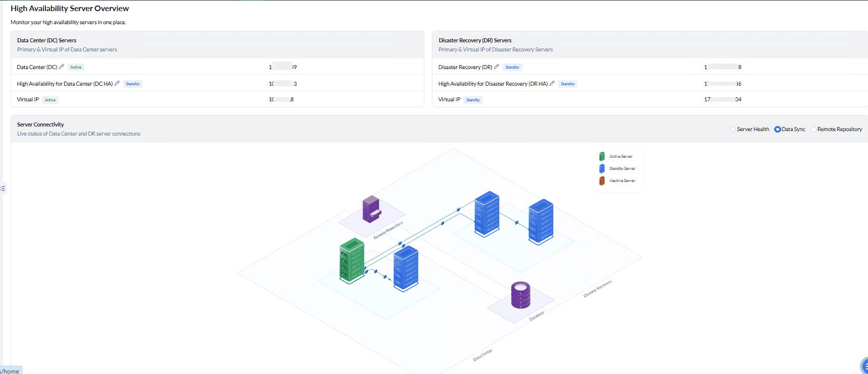Click the Standby badge beside DC HA
The height and width of the screenshot is (374, 868).
click(x=133, y=84)
